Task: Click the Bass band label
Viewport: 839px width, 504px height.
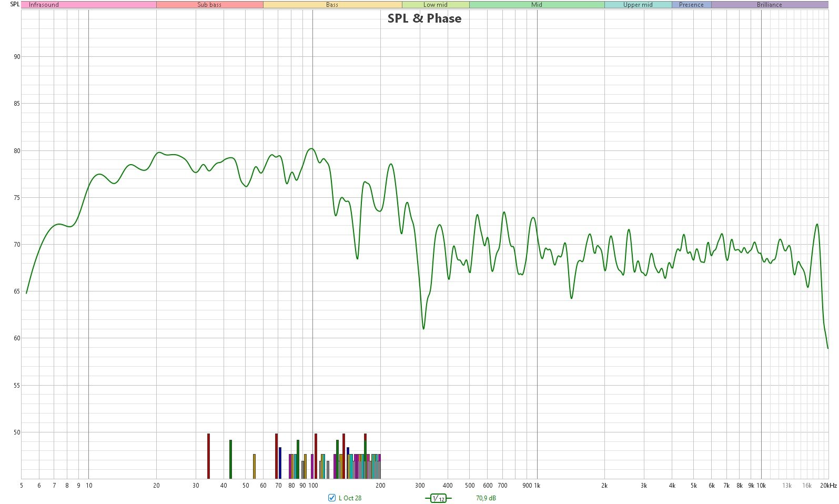Action: tap(332, 5)
